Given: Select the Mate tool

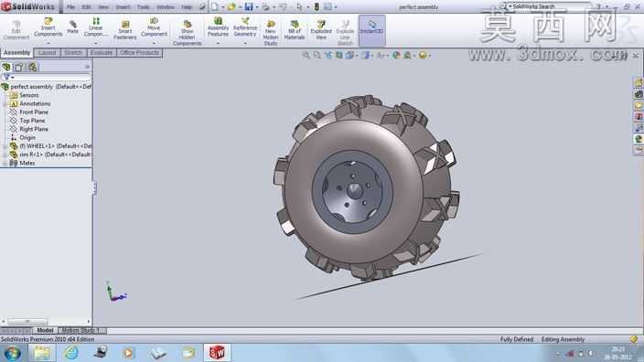Looking at the screenshot, I should [x=72, y=27].
